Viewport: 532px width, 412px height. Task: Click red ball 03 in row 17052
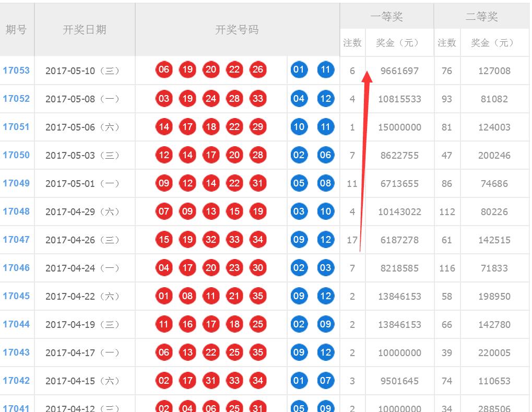(164, 98)
